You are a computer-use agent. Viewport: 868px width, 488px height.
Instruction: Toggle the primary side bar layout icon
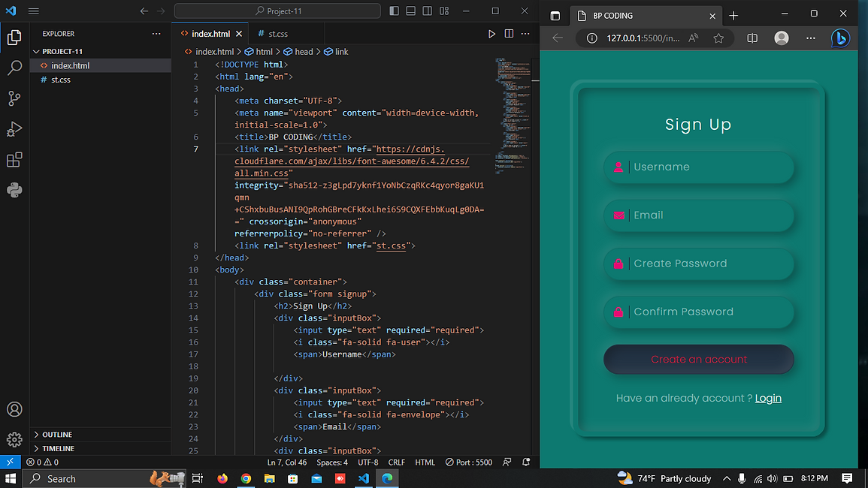point(395,11)
